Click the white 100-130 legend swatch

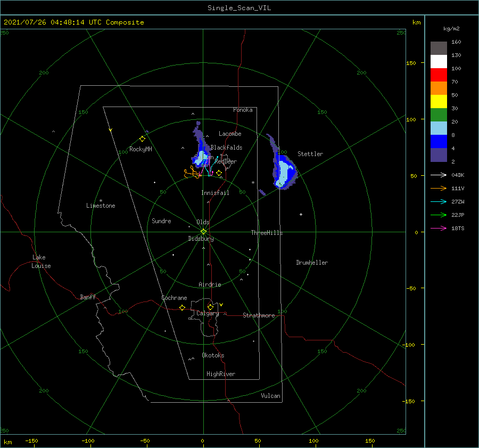439,62
